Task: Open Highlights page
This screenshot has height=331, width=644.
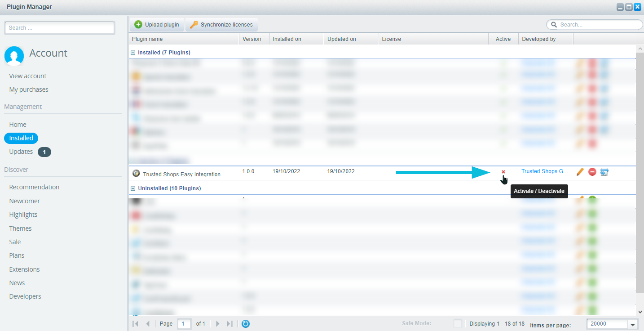Action: 23,215
